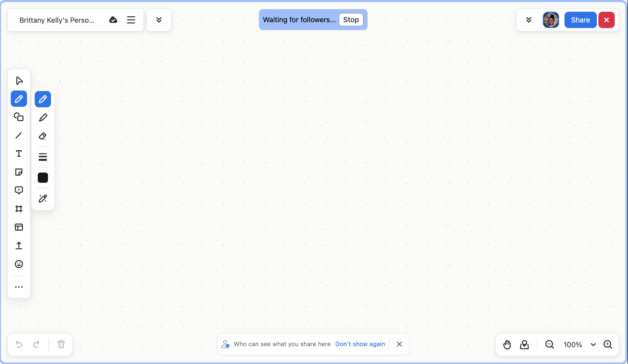Select the comment tool
This screenshot has height=364, width=628.
pos(19,190)
